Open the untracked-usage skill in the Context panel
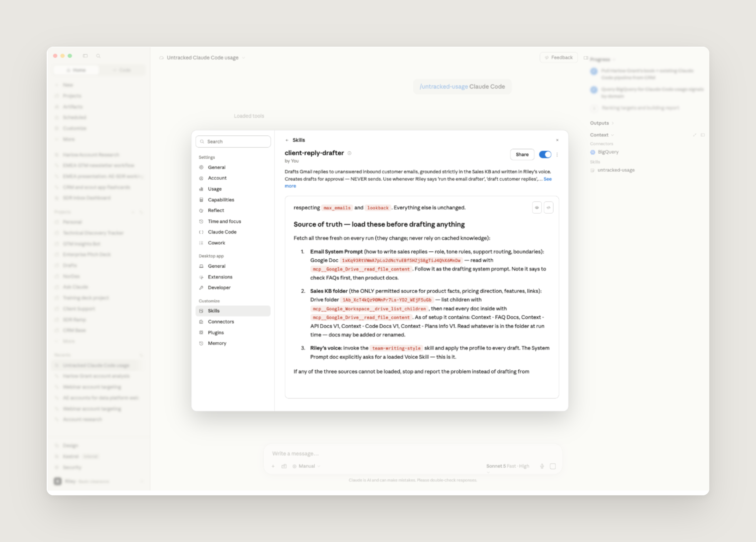 pos(612,170)
